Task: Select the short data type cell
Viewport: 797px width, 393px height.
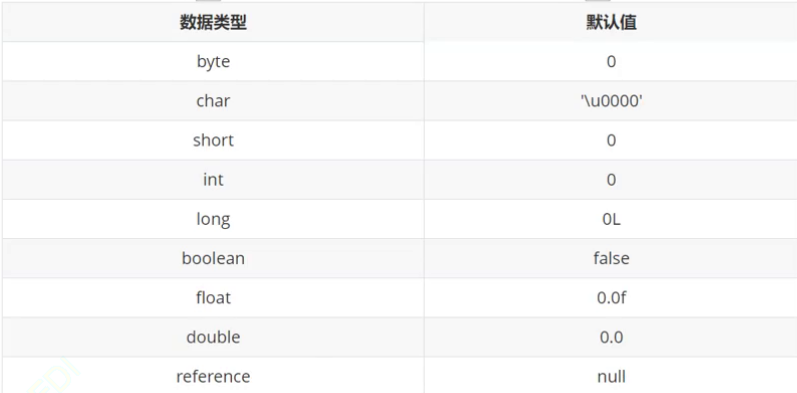Action: coord(213,140)
